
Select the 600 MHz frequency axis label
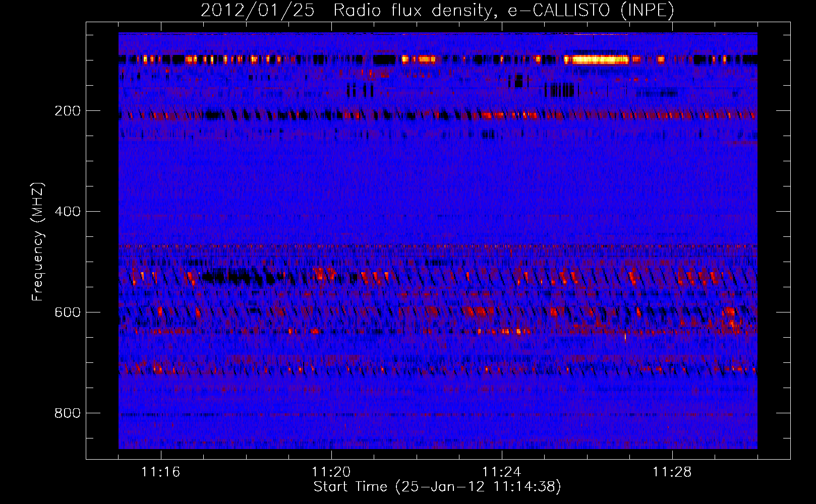click(68, 312)
